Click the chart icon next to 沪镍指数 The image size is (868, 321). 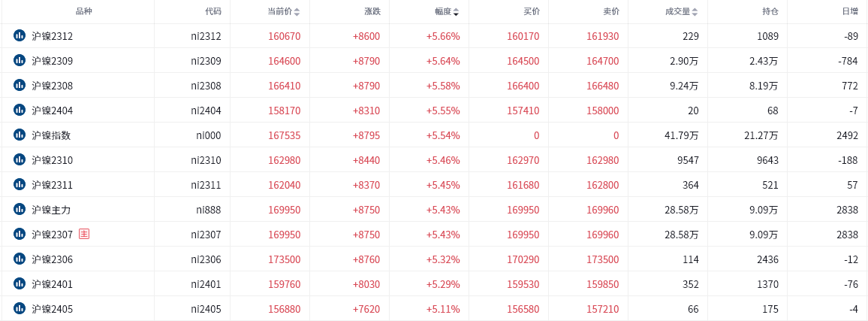[20, 135]
